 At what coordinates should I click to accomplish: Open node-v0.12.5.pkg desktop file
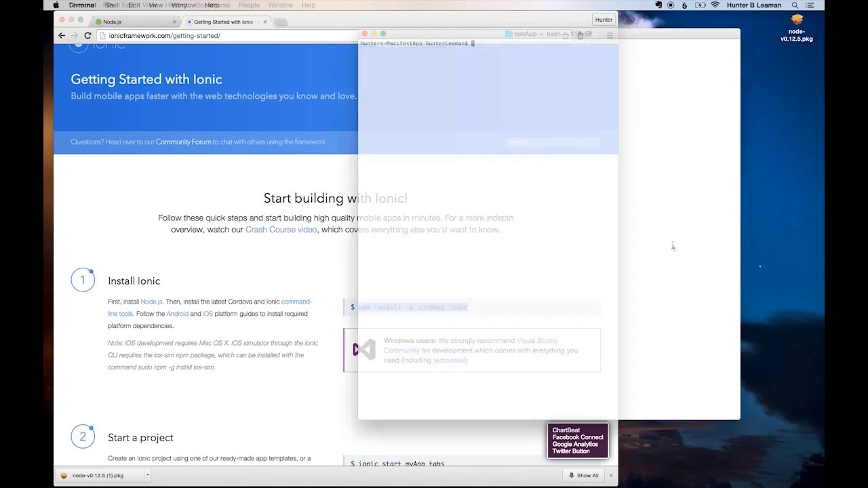[x=797, y=28]
